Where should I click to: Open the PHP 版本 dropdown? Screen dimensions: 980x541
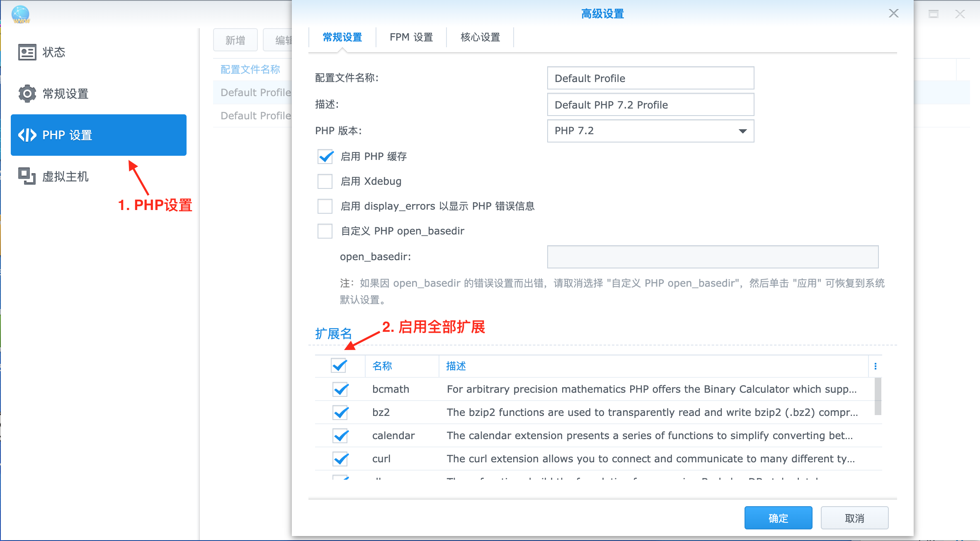[x=650, y=131]
